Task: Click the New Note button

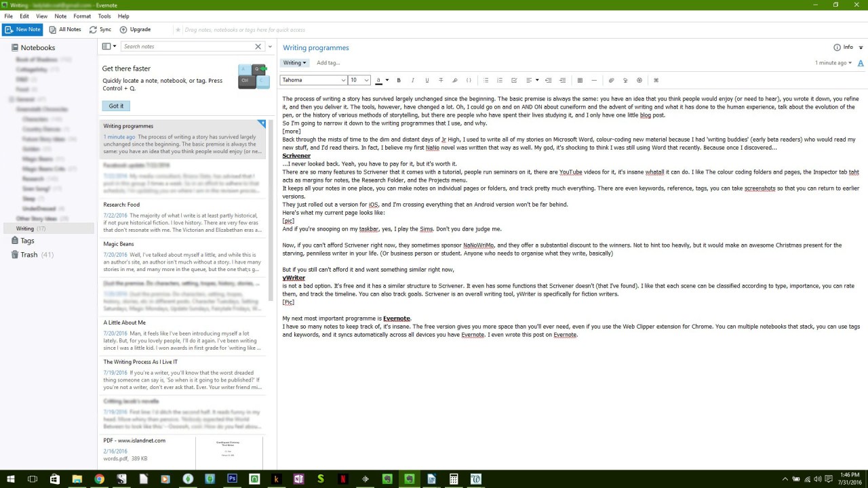Action: [x=22, y=29]
